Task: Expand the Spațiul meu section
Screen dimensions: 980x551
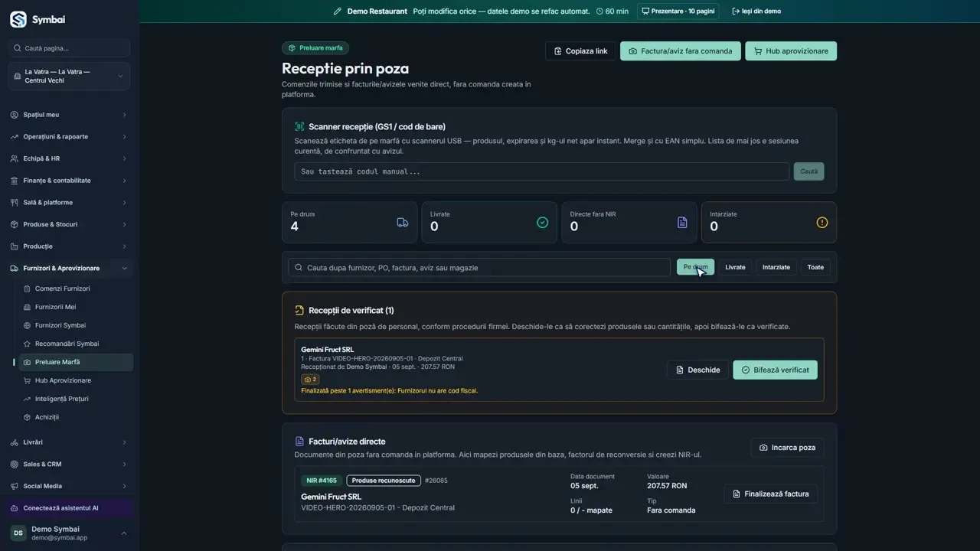Action: coord(69,115)
